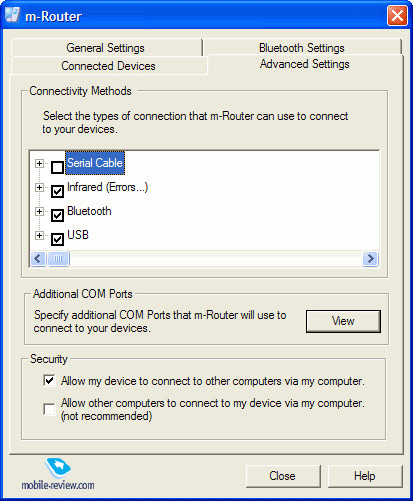Open the Bluetooth Settings tab
The width and height of the screenshot is (413, 501).
302,48
